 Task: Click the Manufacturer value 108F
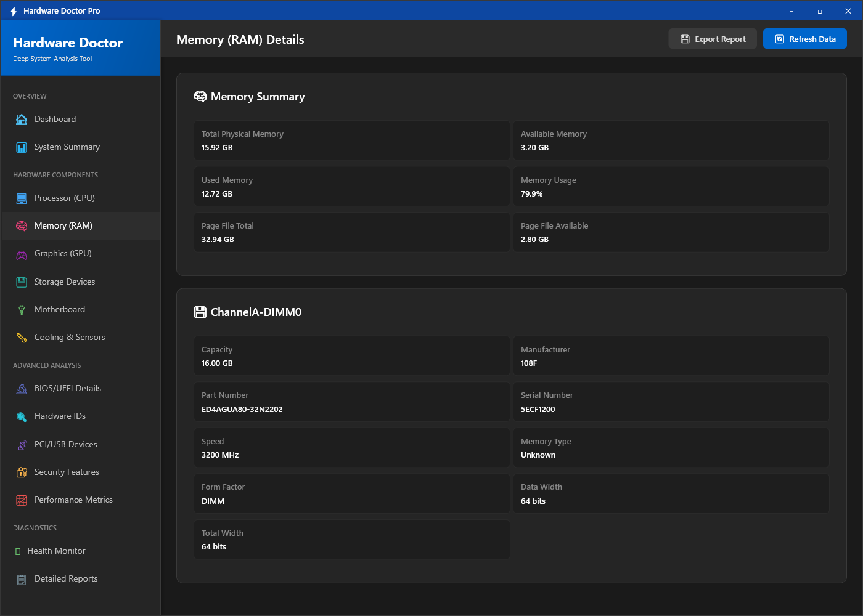(x=529, y=363)
